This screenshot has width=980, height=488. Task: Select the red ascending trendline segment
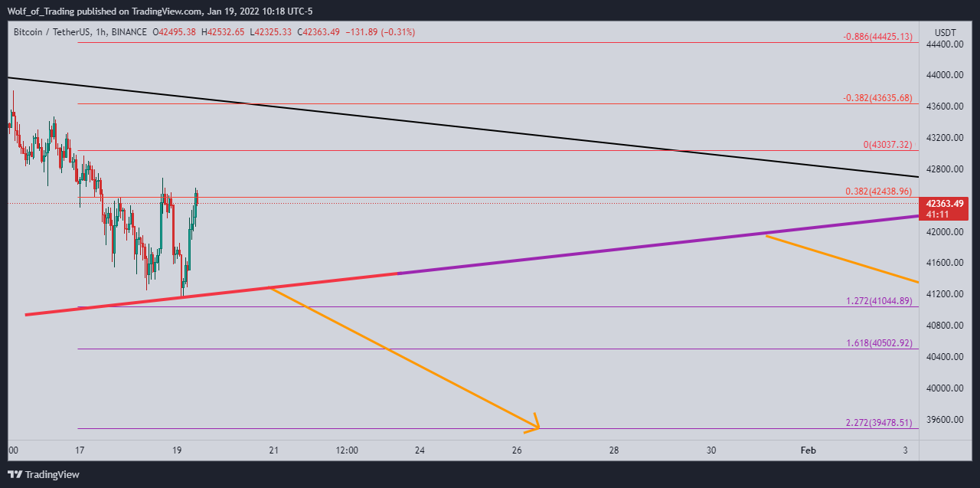click(x=211, y=293)
